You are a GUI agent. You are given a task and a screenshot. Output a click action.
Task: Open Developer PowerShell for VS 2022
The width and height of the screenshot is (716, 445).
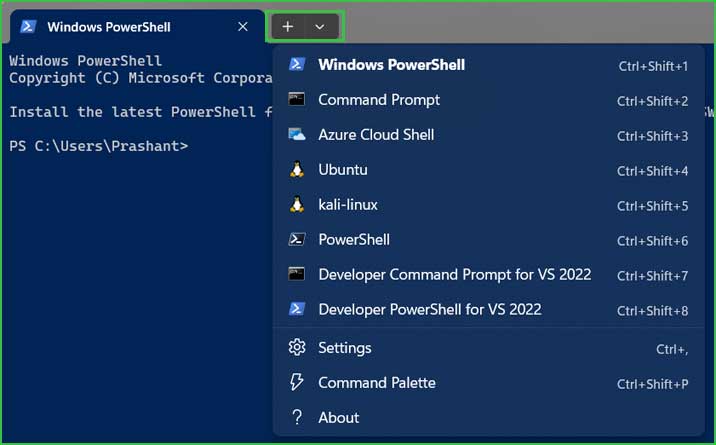pyautogui.click(x=489, y=309)
